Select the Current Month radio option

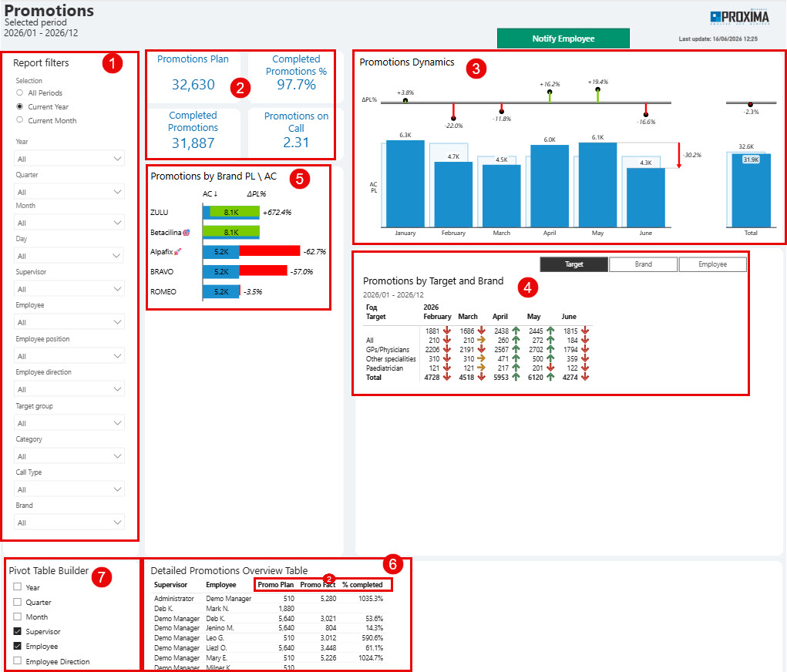[19, 120]
